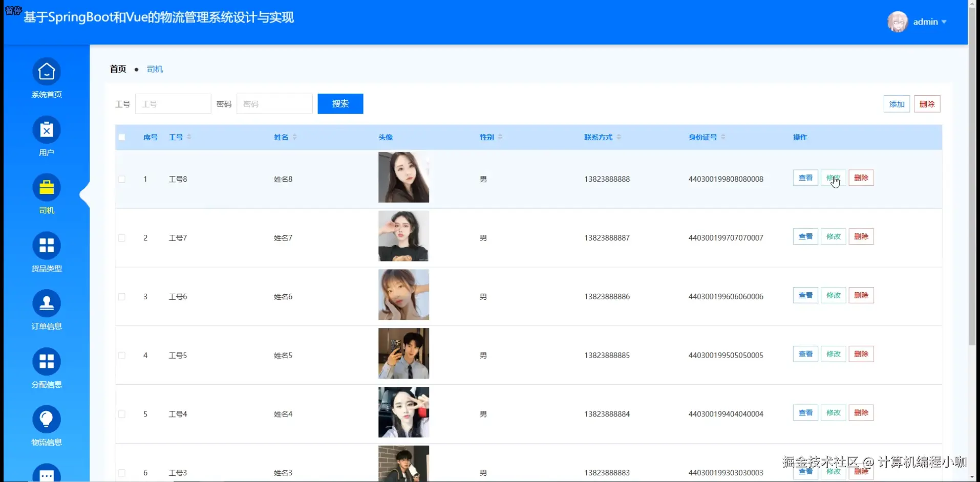
Task: Check the checkbox for row 工号3
Action: coord(122,473)
